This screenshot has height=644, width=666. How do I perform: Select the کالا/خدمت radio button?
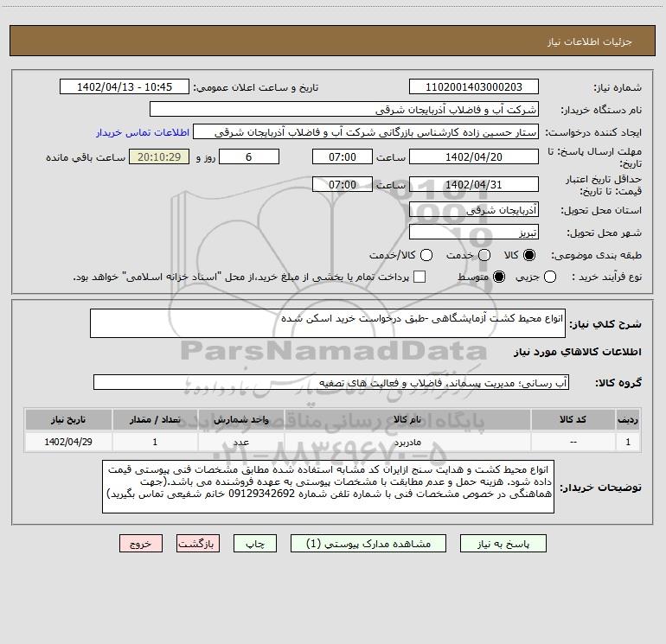(x=426, y=255)
